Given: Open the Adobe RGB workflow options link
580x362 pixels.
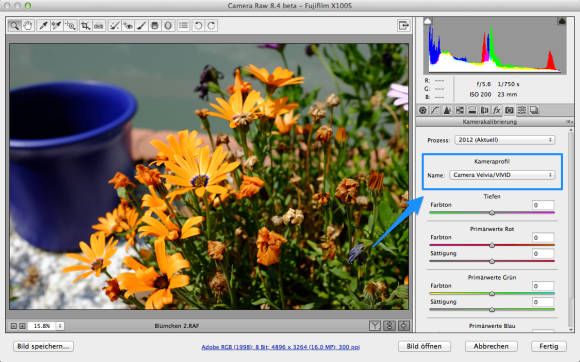Looking at the screenshot, I should (280, 347).
